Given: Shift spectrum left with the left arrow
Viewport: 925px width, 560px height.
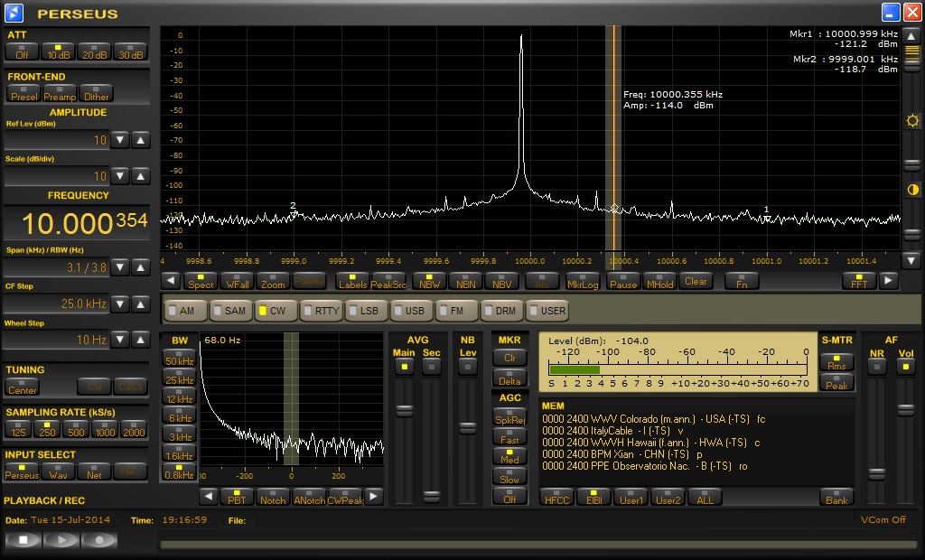Looking at the screenshot, I should point(171,281).
